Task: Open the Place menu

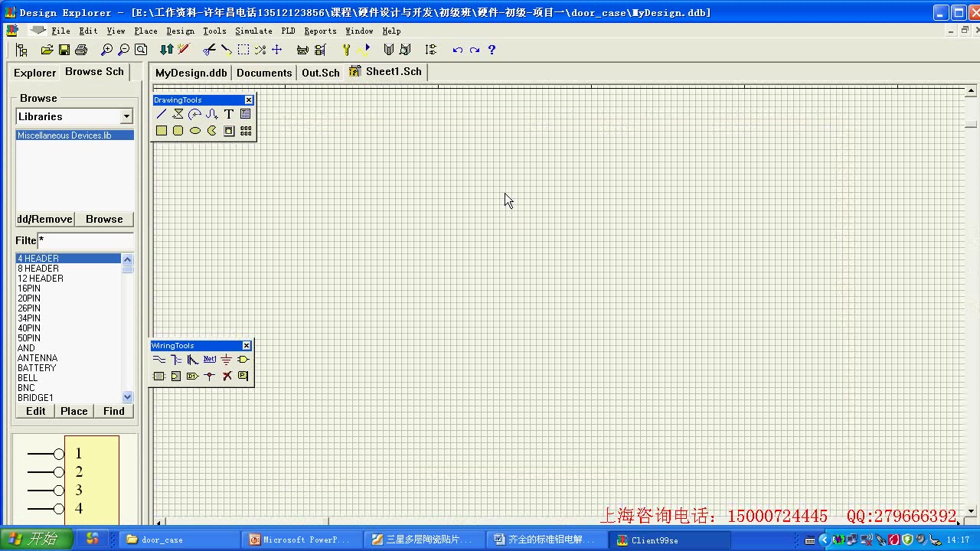Action: (145, 31)
